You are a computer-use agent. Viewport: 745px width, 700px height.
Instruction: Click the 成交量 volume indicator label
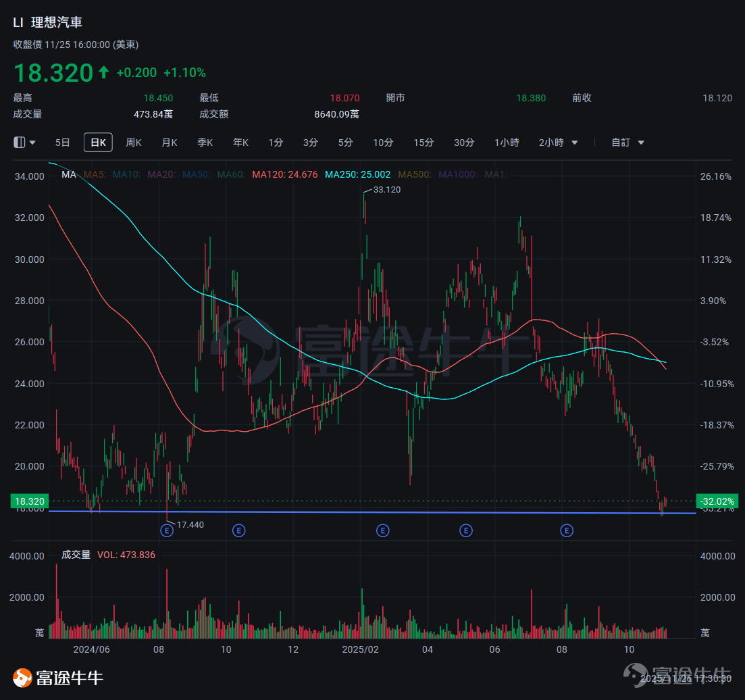[76, 555]
